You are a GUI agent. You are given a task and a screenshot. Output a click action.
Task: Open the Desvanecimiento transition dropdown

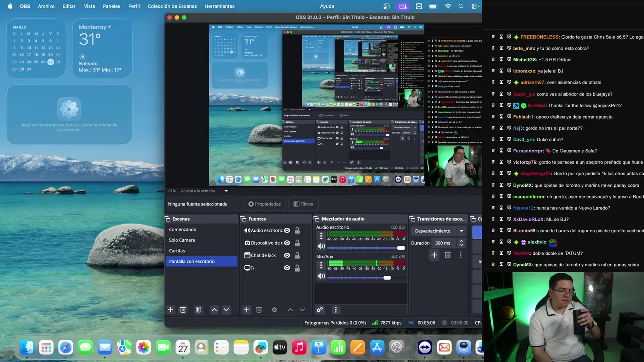coord(440,231)
